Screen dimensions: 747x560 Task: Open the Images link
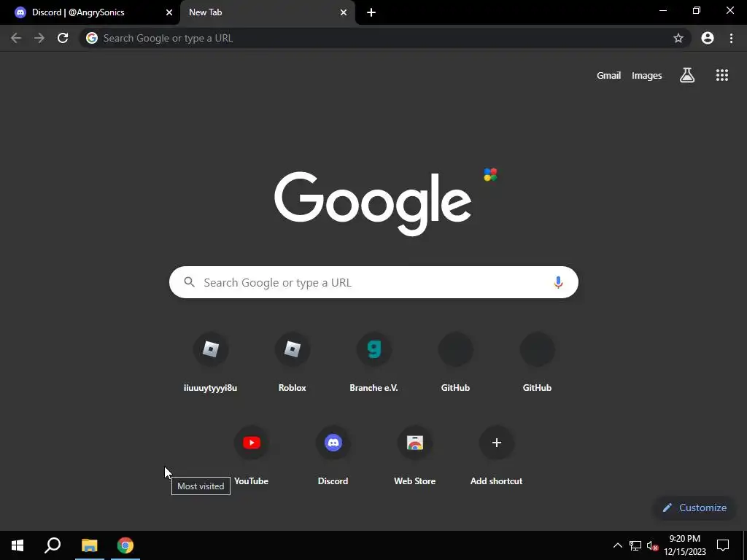coord(646,75)
